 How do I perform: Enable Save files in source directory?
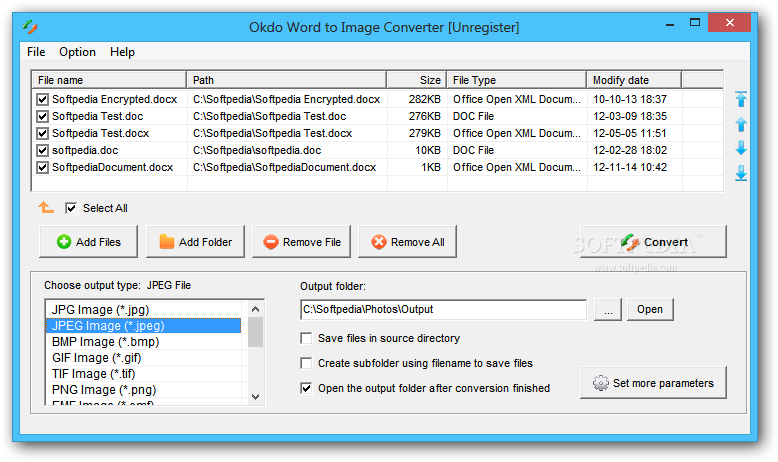(x=306, y=338)
